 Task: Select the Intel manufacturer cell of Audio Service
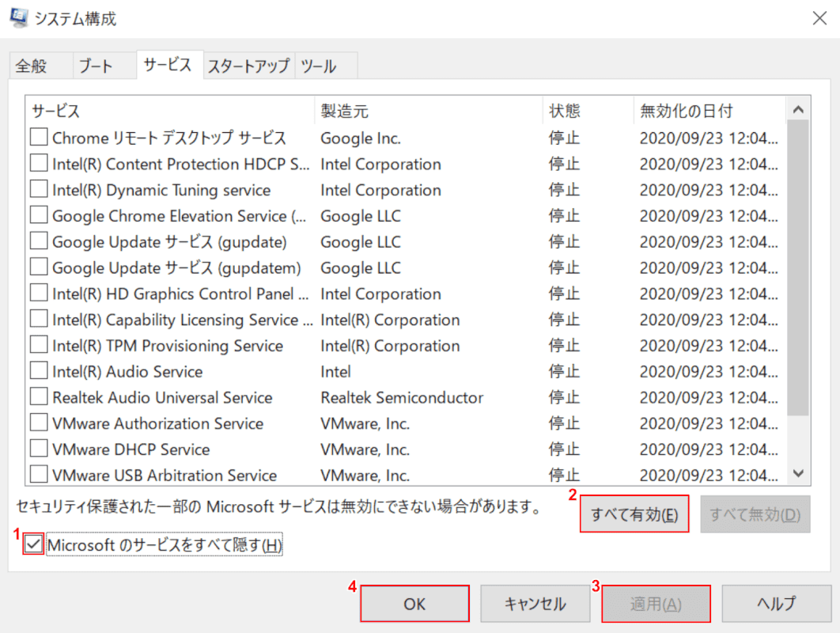336,371
